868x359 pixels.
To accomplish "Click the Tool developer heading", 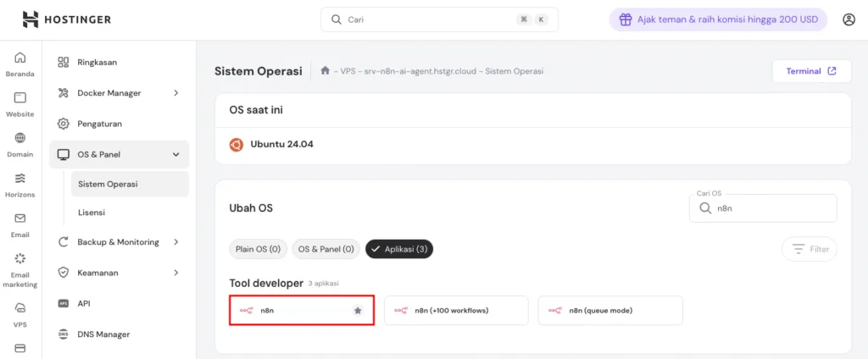I will (266, 283).
